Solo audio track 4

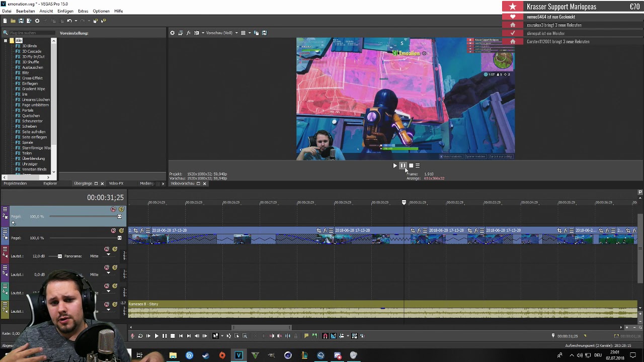(115, 249)
